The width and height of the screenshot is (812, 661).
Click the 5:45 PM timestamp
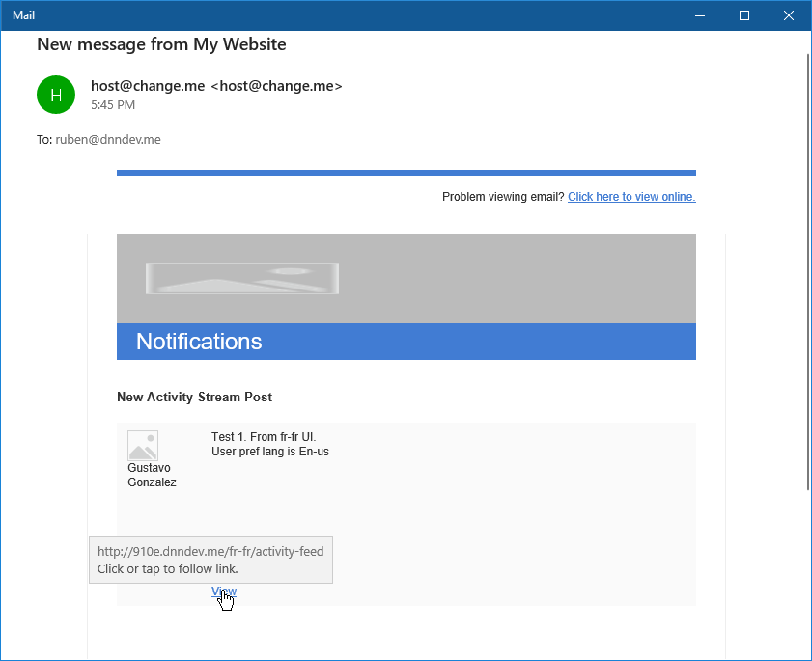point(113,105)
